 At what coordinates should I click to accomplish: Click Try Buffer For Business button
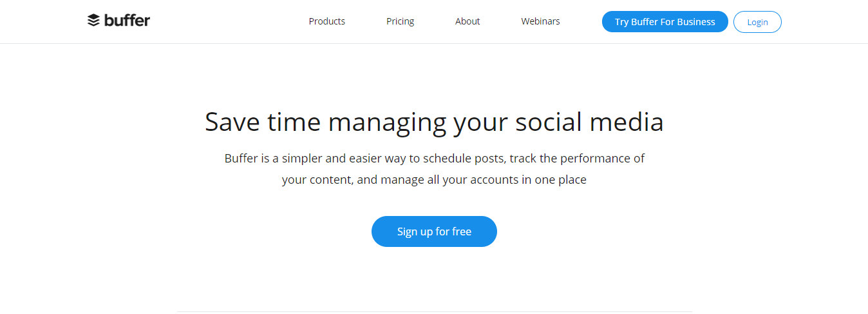point(665,22)
